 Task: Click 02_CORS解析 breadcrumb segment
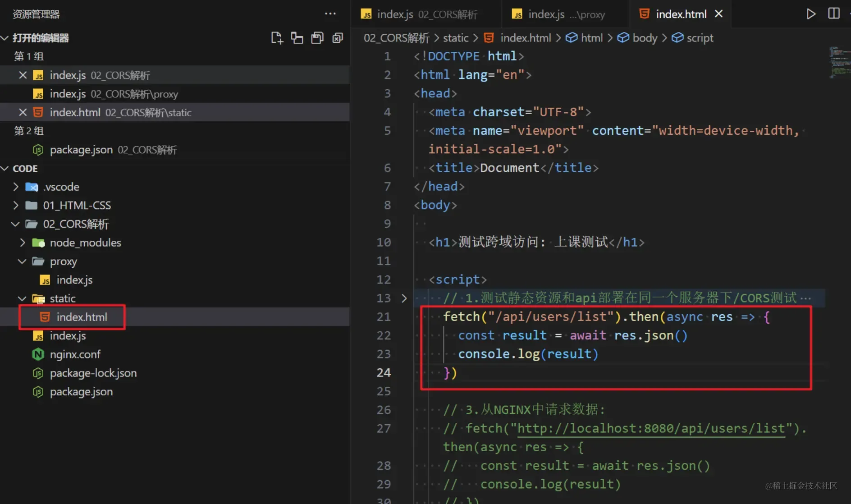(397, 38)
